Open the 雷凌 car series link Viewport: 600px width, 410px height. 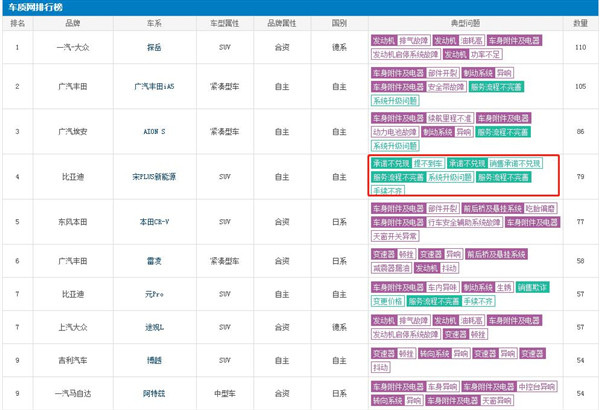(154, 261)
